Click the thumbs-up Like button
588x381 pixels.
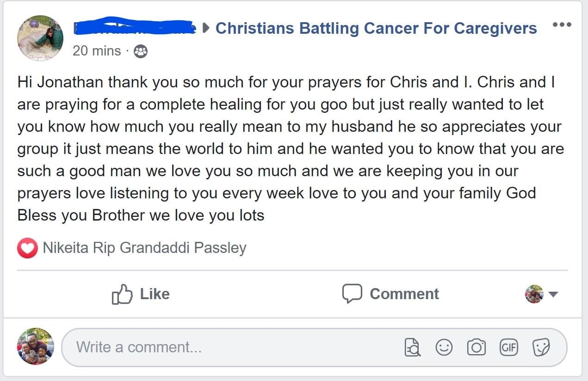tap(141, 294)
